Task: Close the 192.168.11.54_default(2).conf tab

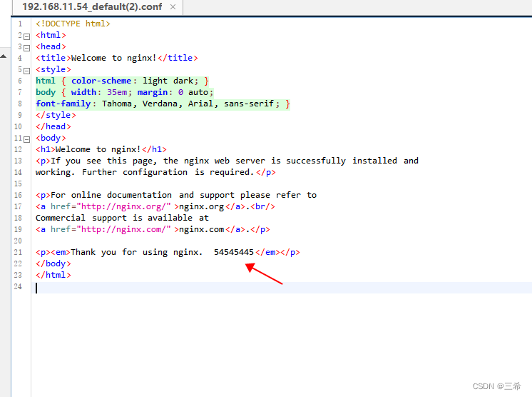Action: 173,7
